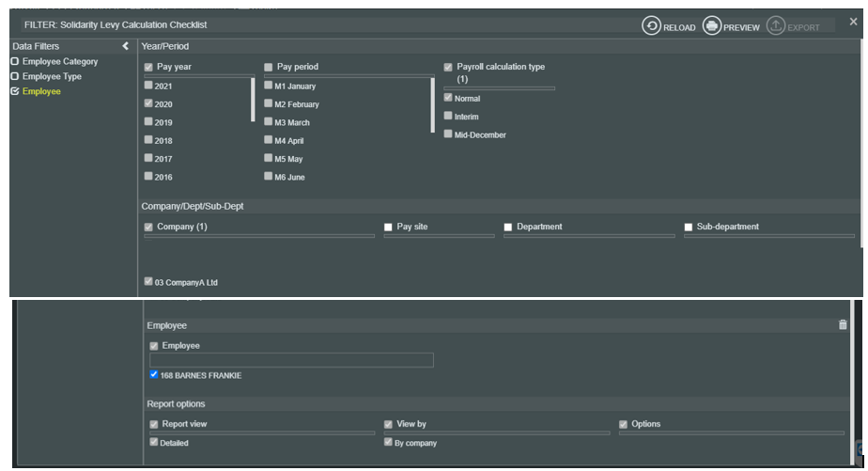The width and height of the screenshot is (868, 471).
Task: Delete the Employee filter via trash icon
Action: (x=843, y=324)
